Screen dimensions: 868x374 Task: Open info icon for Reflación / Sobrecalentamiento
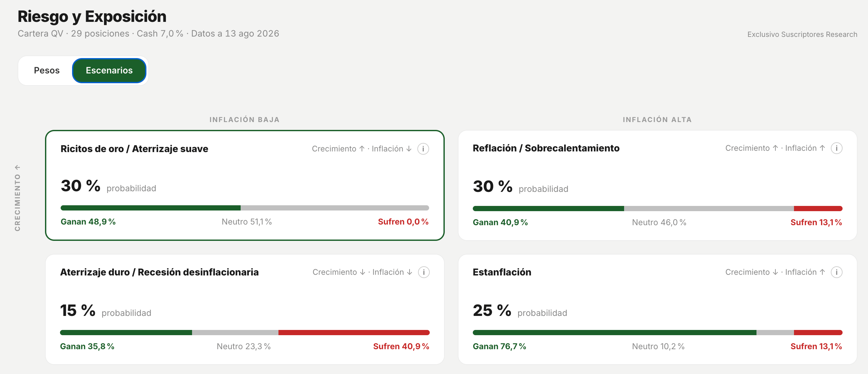836,148
